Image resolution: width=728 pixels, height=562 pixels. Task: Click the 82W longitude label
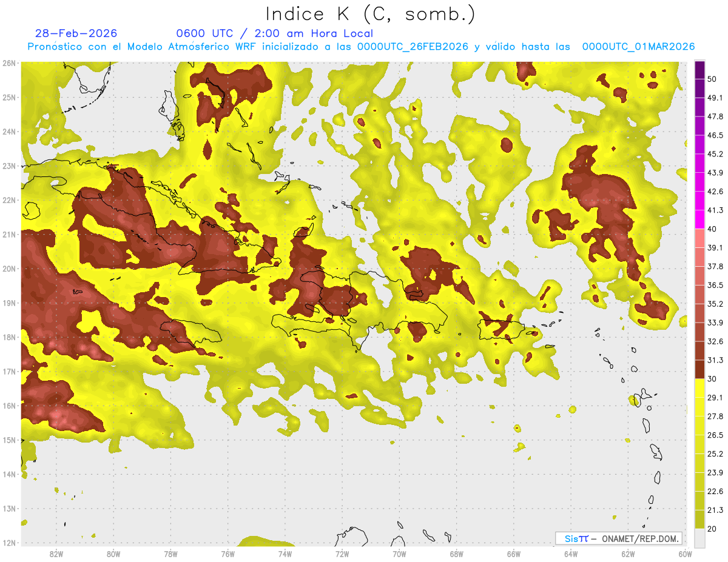(x=56, y=554)
